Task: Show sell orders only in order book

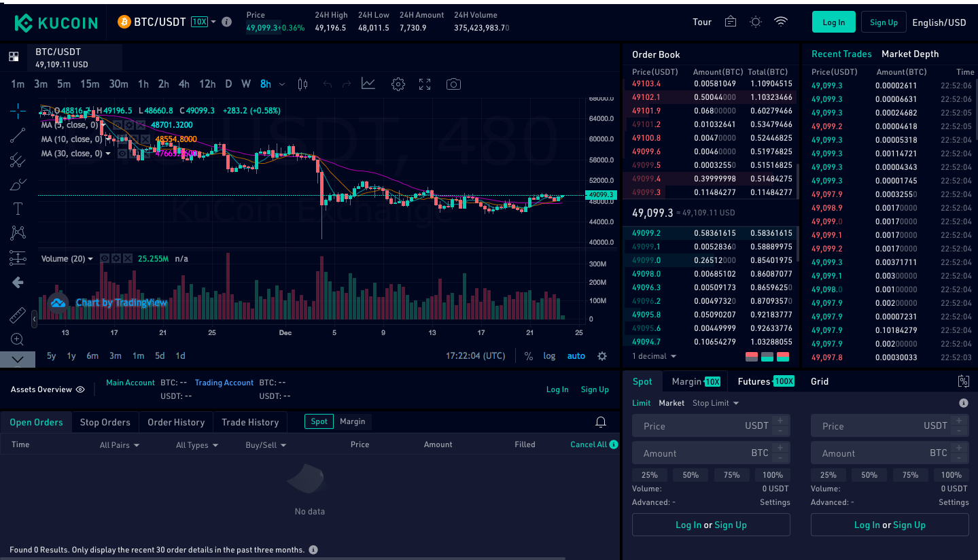Action: coord(752,357)
